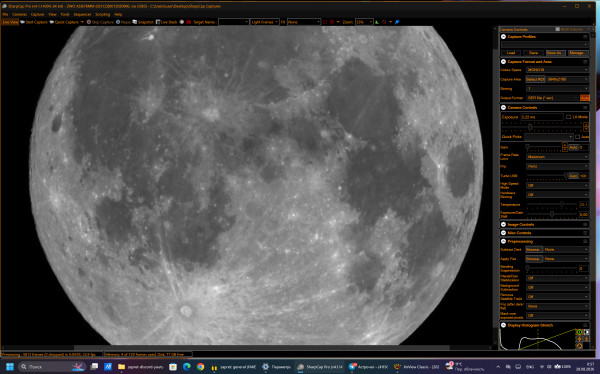Open the Help menu
Image resolution: width=600 pixels, height=374 pixels.
pyautogui.click(x=118, y=15)
